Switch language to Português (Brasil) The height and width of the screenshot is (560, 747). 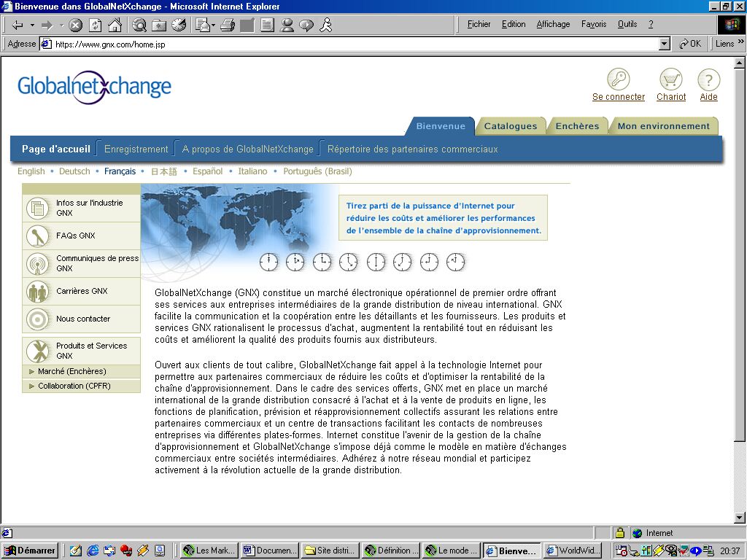[317, 171]
